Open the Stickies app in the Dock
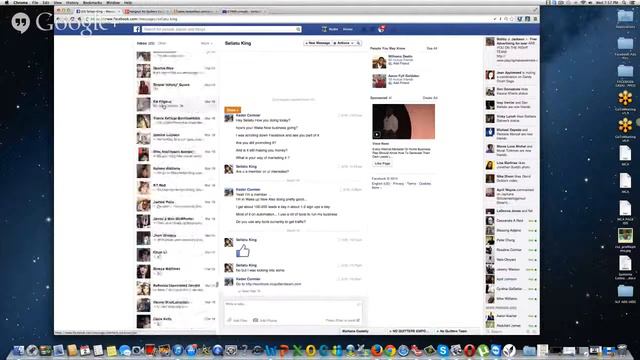Viewport: 640px width, 360px height. point(111,350)
